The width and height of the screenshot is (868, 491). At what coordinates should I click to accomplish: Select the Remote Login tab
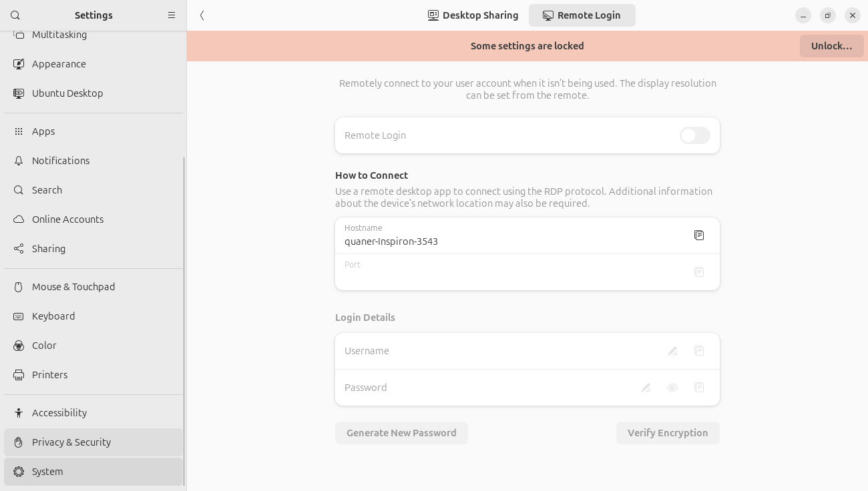[x=582, y=15]
